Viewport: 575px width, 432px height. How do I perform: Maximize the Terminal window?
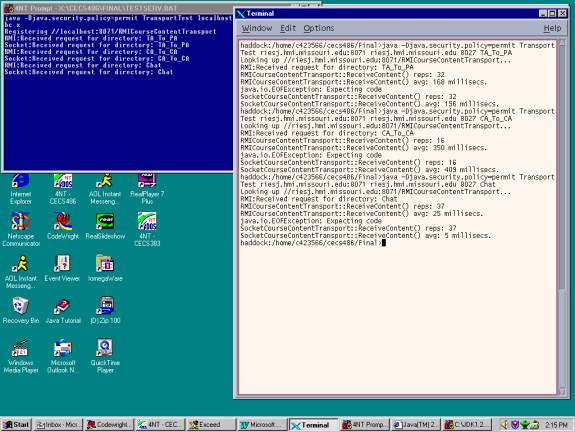[552, 14]
